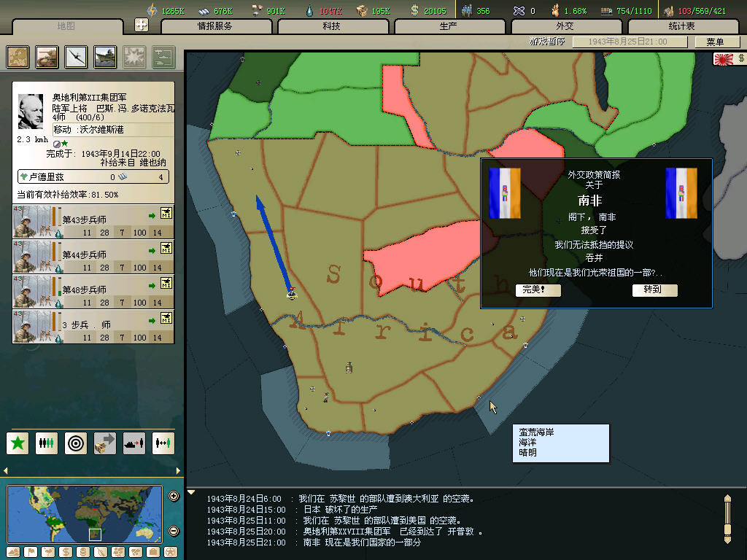This screenshot has width=747, height=560.
Task: Switch to economic dollar map mode
Action: tap(66, 553)
